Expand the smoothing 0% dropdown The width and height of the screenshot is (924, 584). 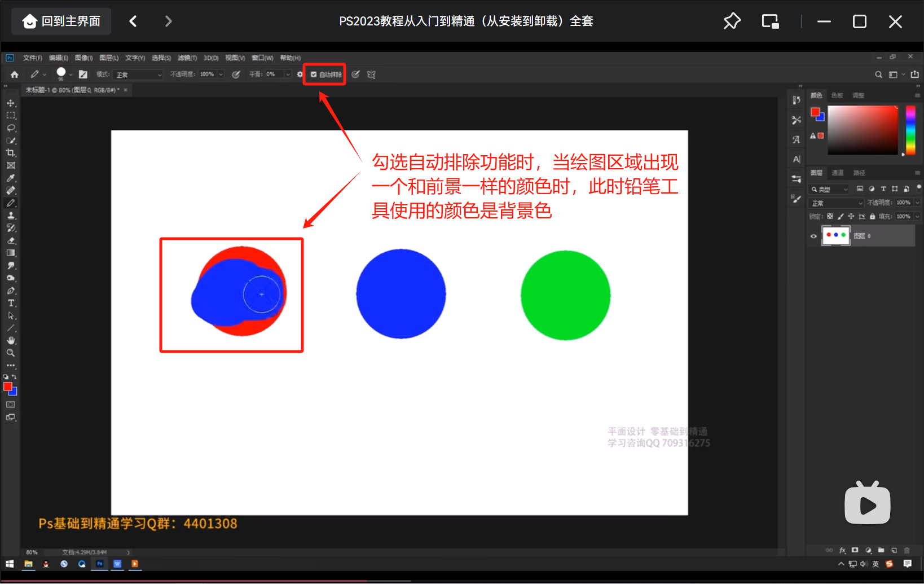coord(288,74)
